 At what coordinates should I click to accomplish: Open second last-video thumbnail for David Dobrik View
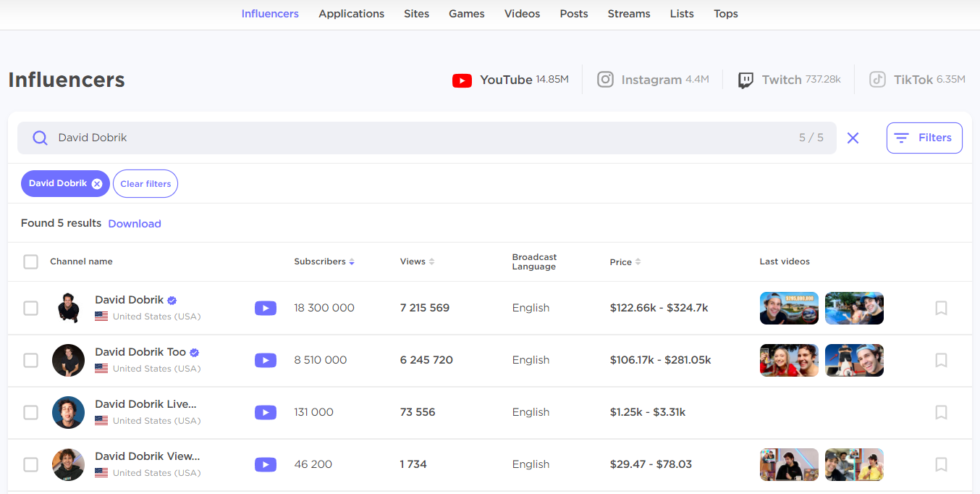pos(854,464)
